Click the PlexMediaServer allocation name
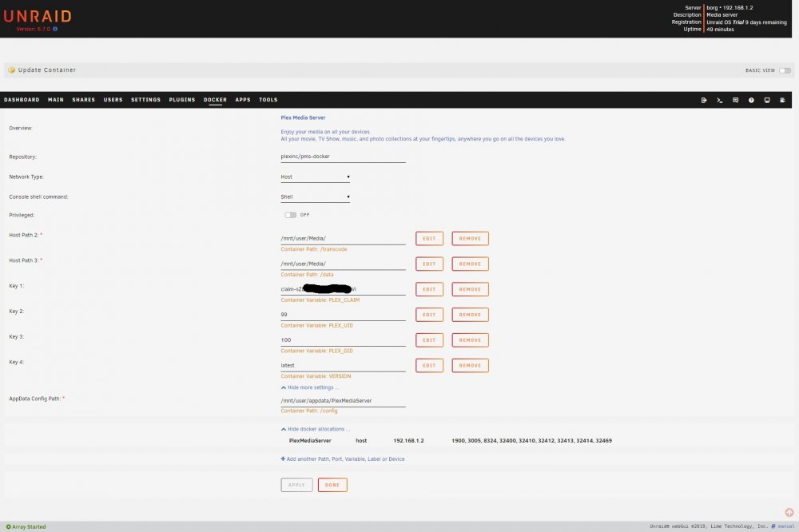Viewport: 799px width, 532px height. 310,441
